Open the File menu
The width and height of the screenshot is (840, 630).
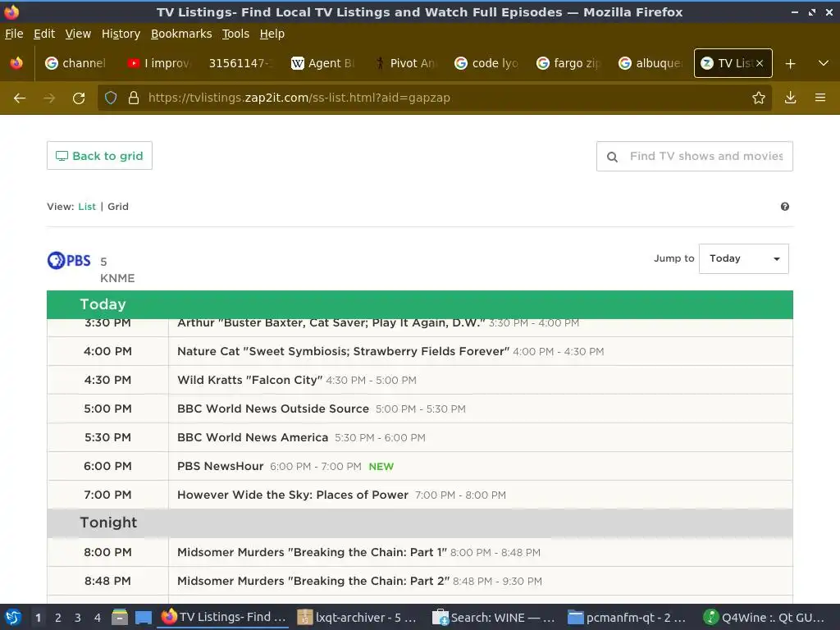(14, 34)
